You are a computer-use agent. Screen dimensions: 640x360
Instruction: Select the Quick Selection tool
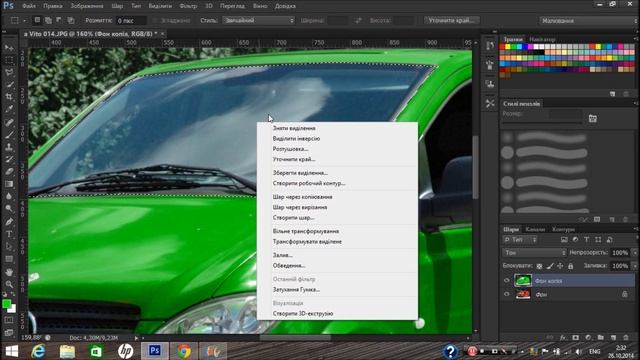tap(9, 85)
